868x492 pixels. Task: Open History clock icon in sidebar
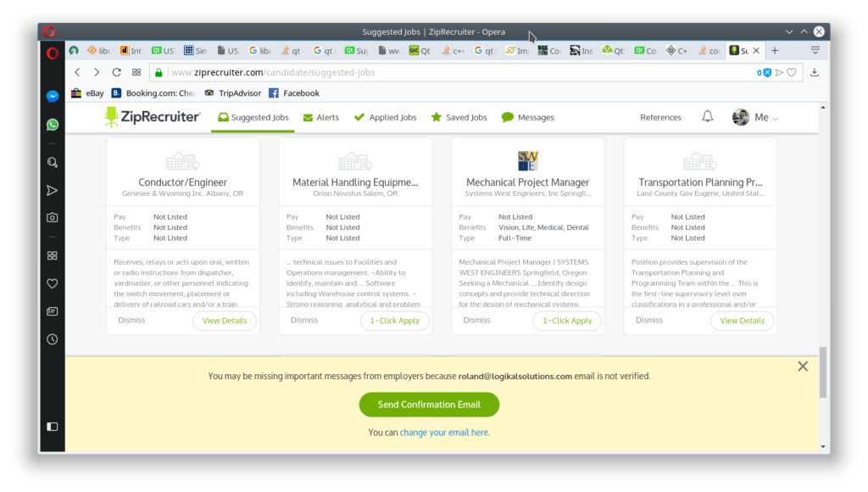[x=53, y=339]
